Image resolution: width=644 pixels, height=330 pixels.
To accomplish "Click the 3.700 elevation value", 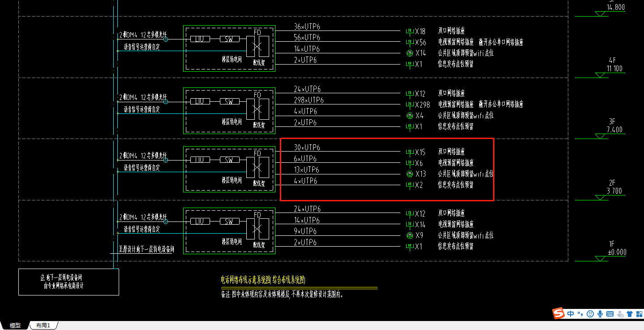I will [x=614, y=191].
